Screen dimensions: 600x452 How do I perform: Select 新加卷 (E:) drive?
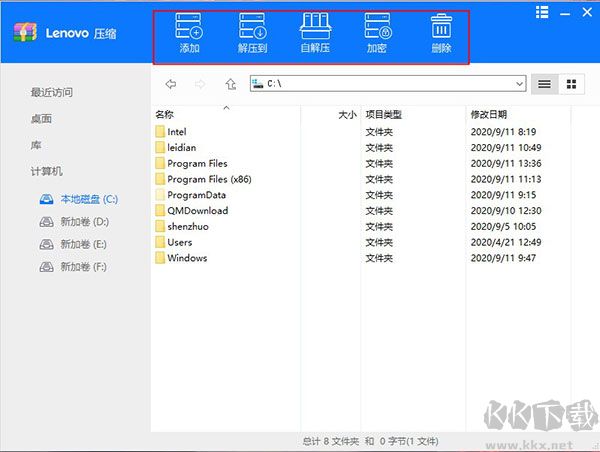73,244
